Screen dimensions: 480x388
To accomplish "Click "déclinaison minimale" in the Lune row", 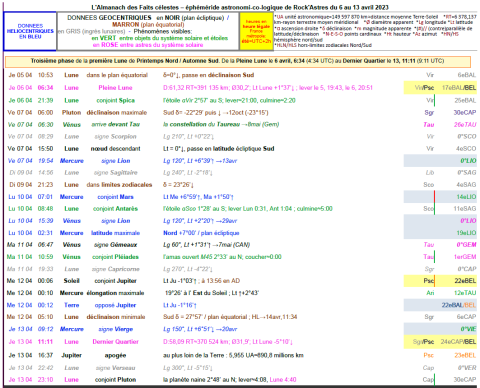I will 116,317.
